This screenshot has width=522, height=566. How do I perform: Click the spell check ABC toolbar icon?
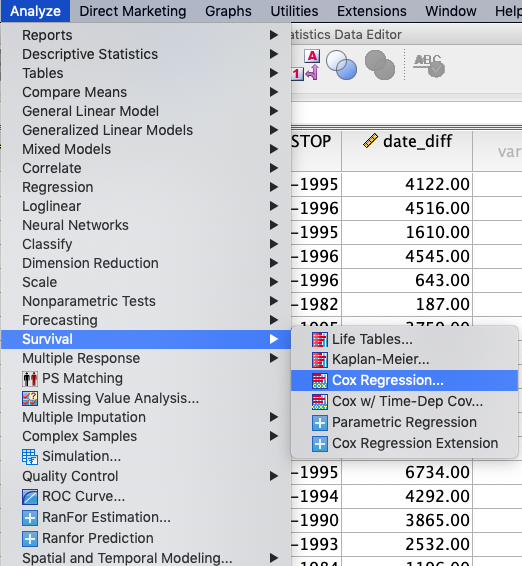coord(429,66)
